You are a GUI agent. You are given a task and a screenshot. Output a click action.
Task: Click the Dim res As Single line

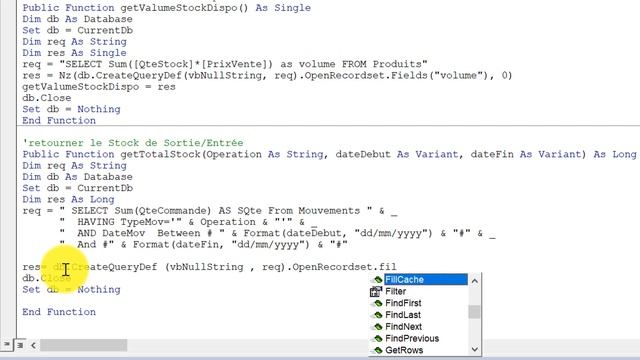[75, 53]
